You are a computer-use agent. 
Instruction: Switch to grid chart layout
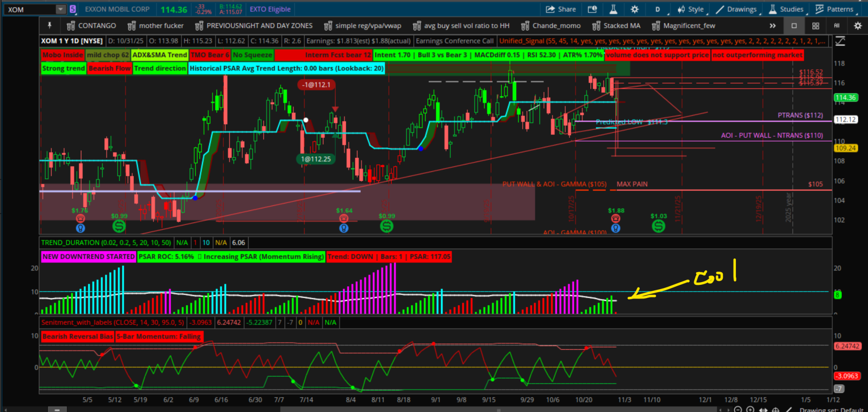coord(815,26)
